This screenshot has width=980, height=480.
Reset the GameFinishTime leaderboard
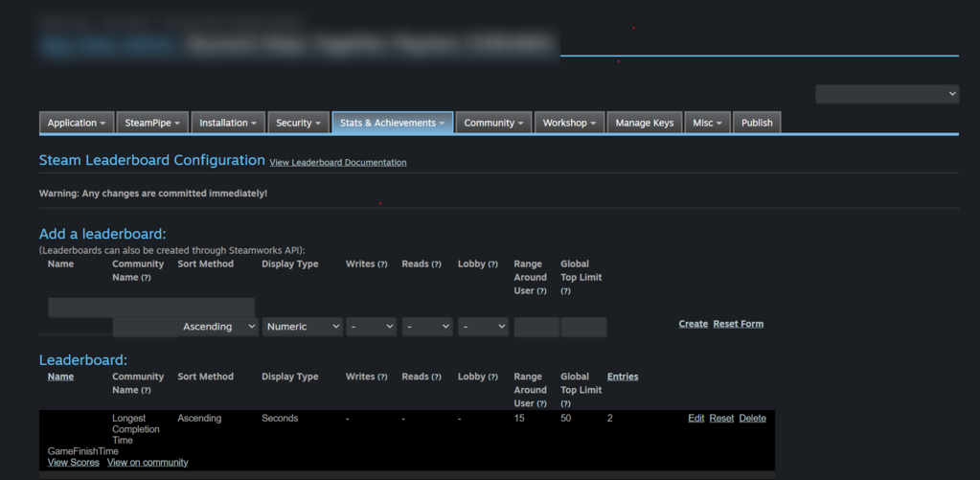coord(721,418)
